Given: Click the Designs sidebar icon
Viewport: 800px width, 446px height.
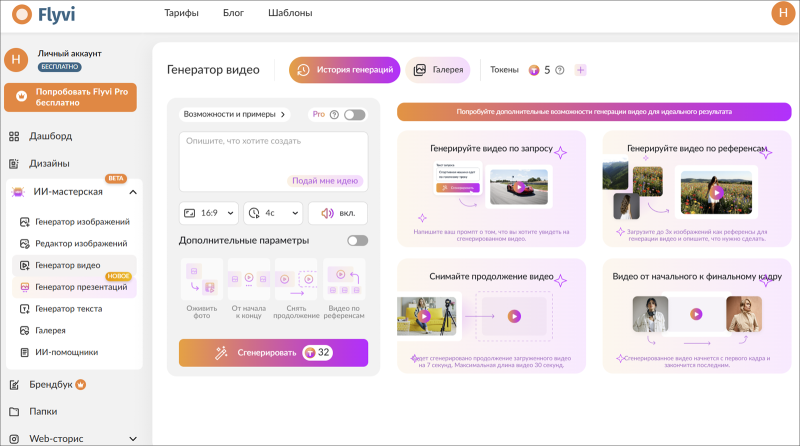Looking at the screenshot, I should point(14,164).
